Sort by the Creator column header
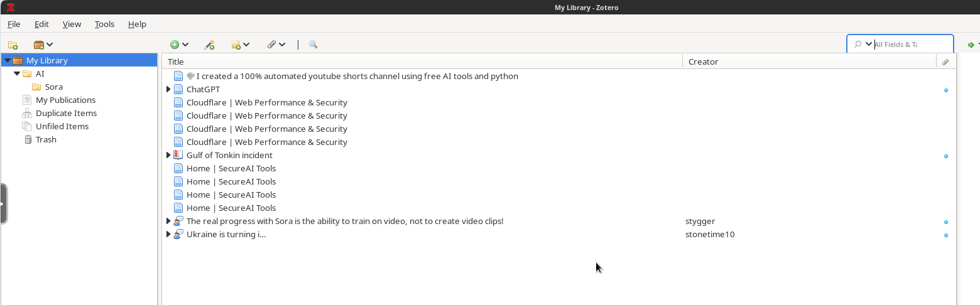980x305 pixels. coord(809,62)
